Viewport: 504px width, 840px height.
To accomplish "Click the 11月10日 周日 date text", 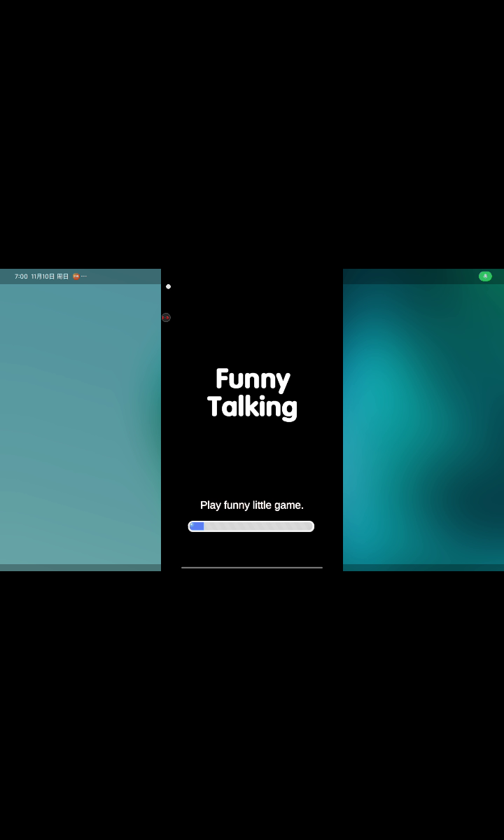I will [x=50, y=276].
